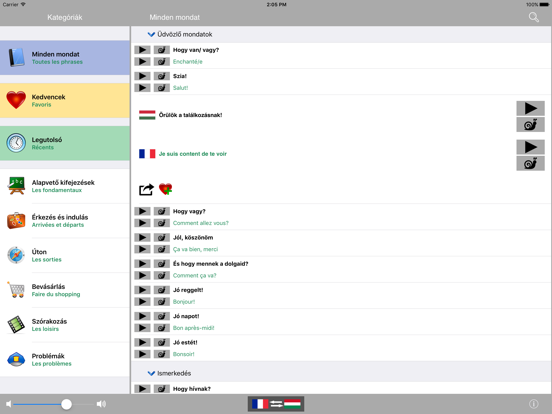Image resolution: width=552 pixels, height=414 pixels.
Task: Click volume slider knob
Action: [x=66, y=404]
